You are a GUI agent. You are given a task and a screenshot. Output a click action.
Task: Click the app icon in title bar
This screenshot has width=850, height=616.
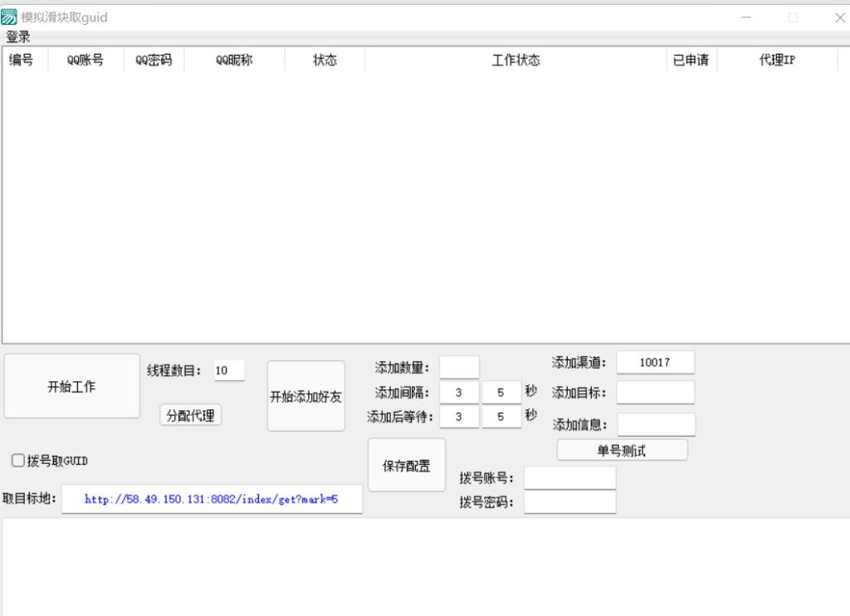pyautogui.click(x=9, y=17)
